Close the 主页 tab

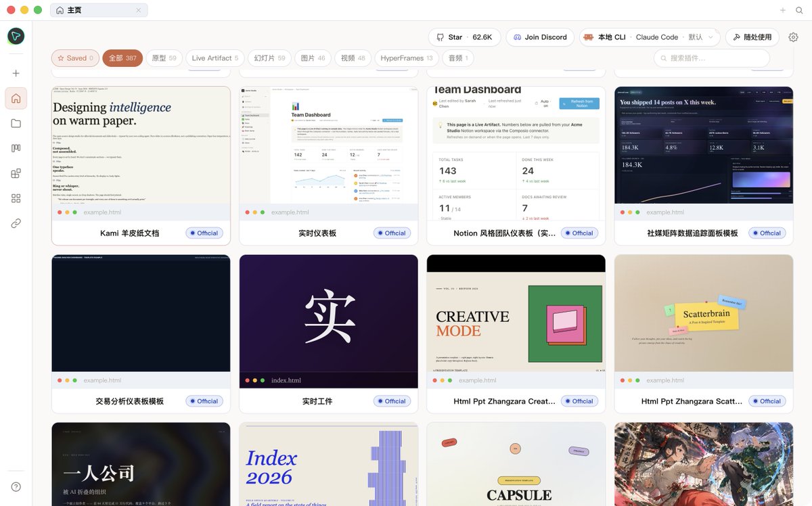(139, 10)
